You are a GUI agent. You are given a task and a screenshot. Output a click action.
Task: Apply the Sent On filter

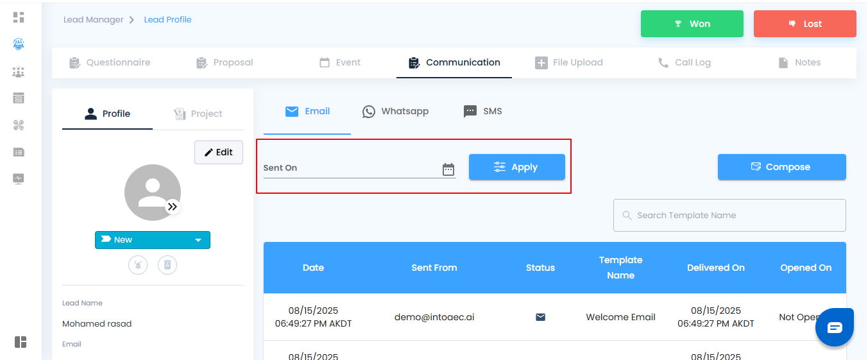517,167
